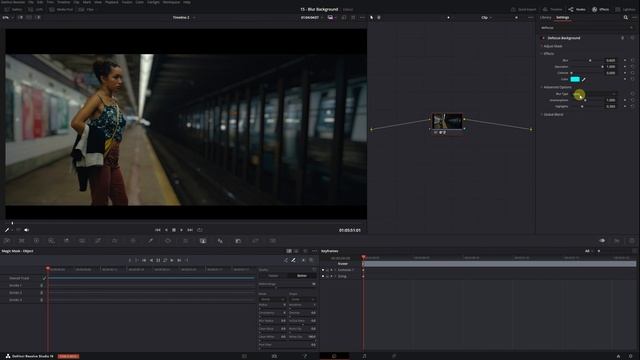Click the Magic Mask add stroke tool

[x=293, y=260]
